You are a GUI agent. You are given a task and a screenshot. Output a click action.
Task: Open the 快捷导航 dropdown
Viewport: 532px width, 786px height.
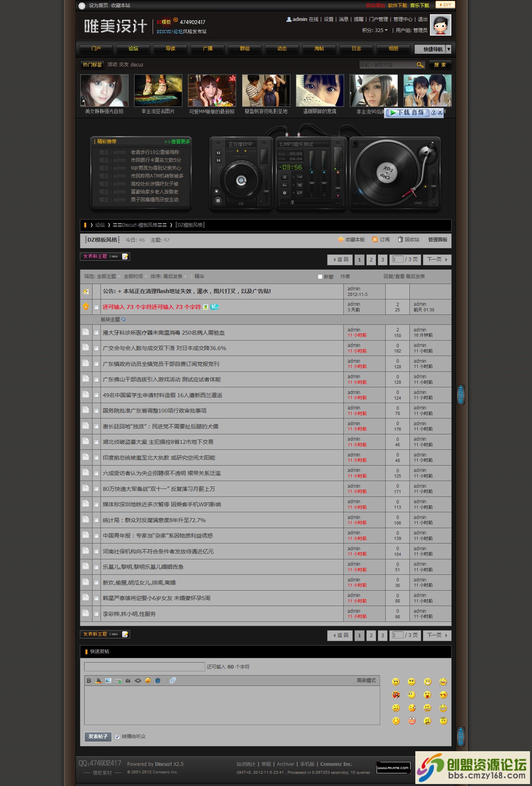(x=433, y=49)
